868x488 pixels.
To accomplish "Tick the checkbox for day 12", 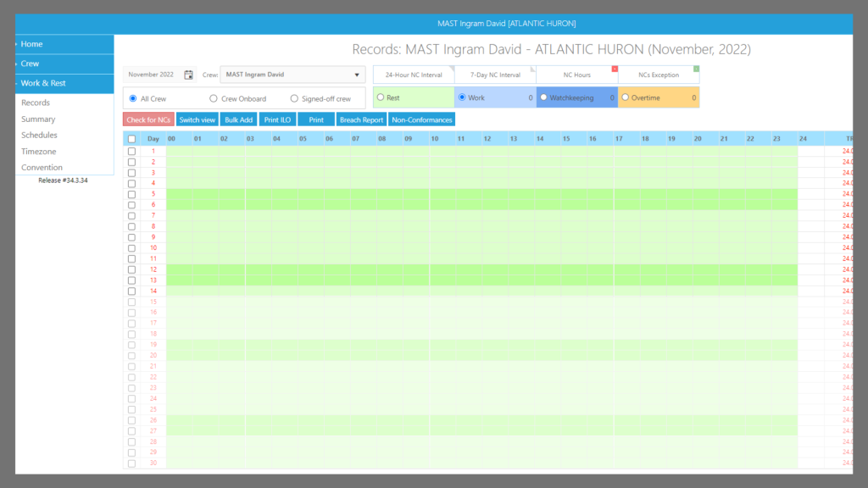I will (131, 269).
